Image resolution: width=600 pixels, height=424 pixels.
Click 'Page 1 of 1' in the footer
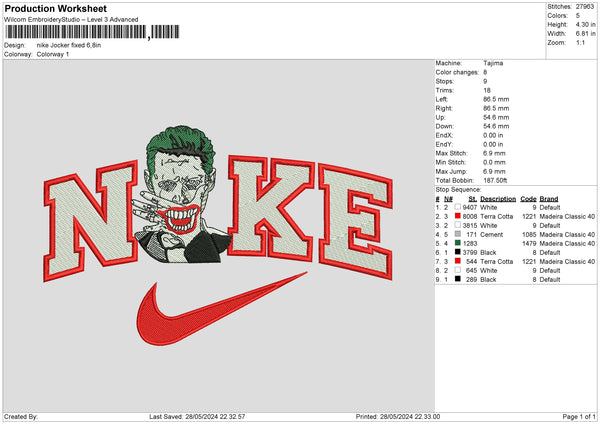pos(579,416)
